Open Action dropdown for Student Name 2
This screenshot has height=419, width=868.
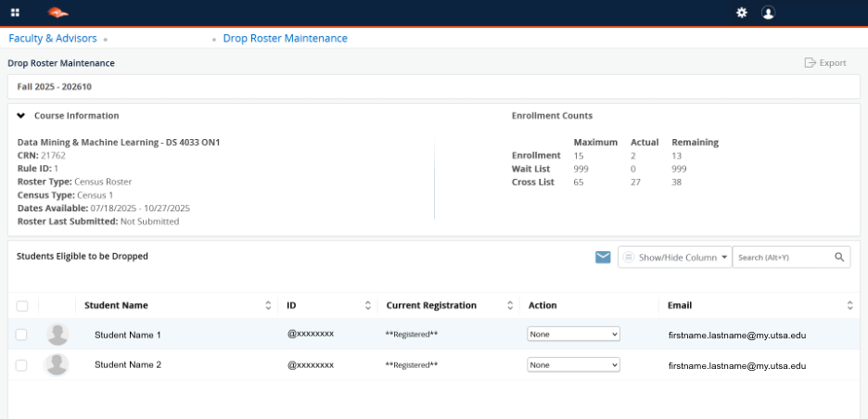(x=573, y=365)
